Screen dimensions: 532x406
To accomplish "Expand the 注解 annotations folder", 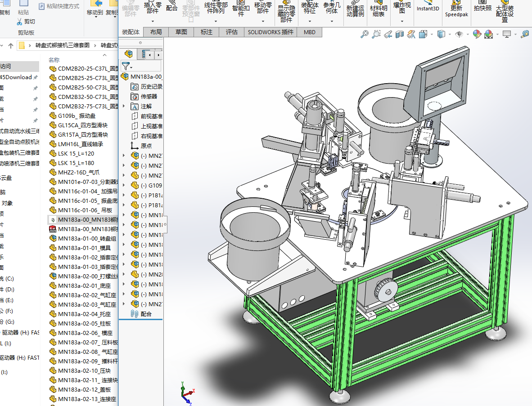I will click(124, 106).
